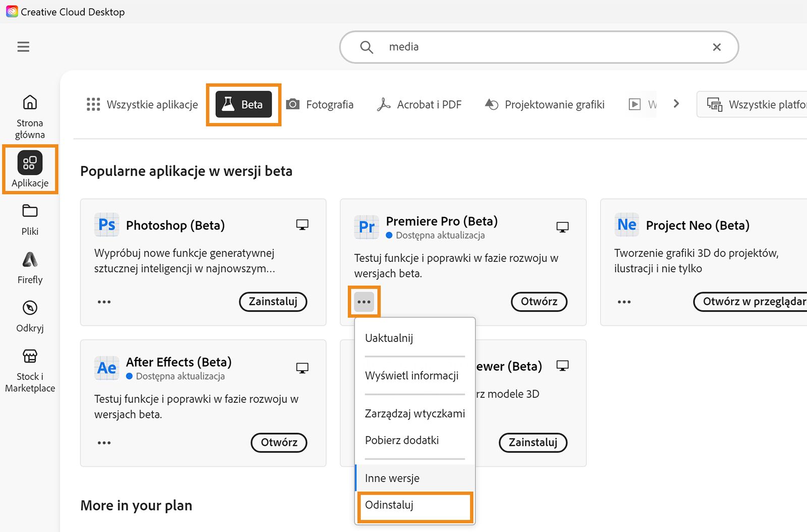The width and height of the screenshot is (807, 532).
Task: Click desktop icon on Photoshop (Beta) card
Action: tap(302, 225)
